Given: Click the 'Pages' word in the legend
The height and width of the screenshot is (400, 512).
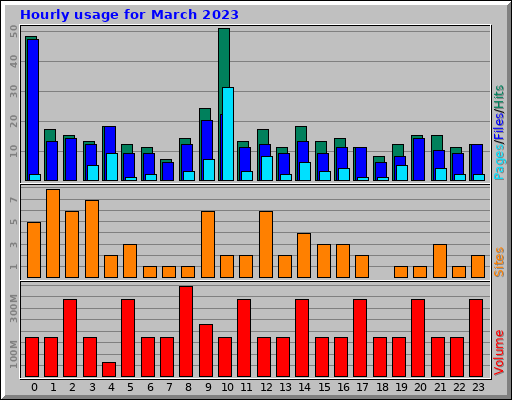Looking at the screenshot, I should [x=499, y=162].
